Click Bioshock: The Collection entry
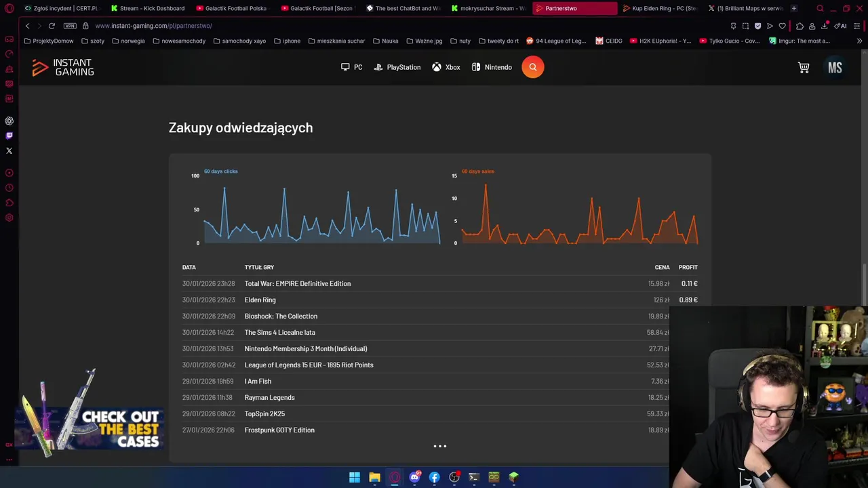This screenshot has height=488, width=868. [x=281, y=316]
